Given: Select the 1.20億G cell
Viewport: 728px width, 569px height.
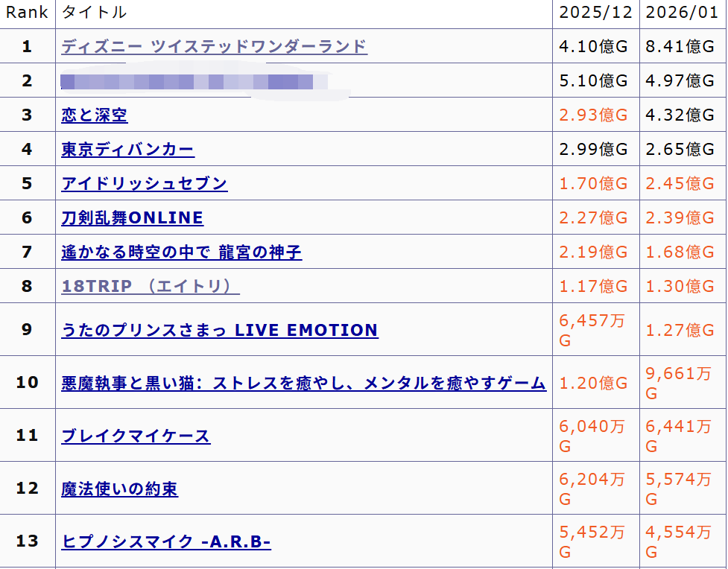Looking at the screenshot, I should pos(595,382).
